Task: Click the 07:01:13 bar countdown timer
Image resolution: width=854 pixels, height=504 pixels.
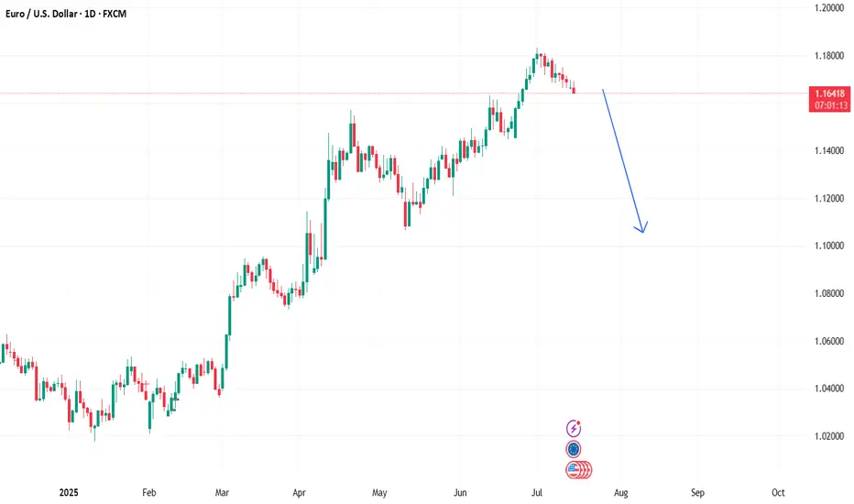Action: click(x=831, y=105)
